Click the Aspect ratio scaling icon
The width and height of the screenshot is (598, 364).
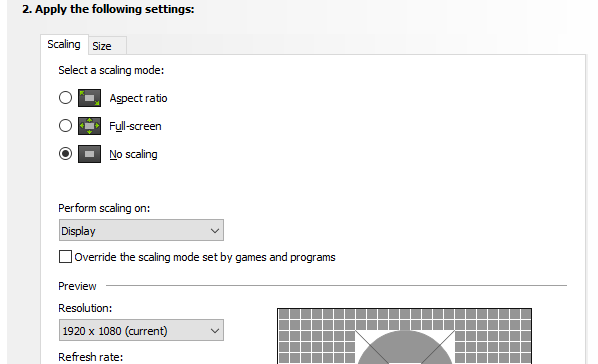[x=89, y=98]
